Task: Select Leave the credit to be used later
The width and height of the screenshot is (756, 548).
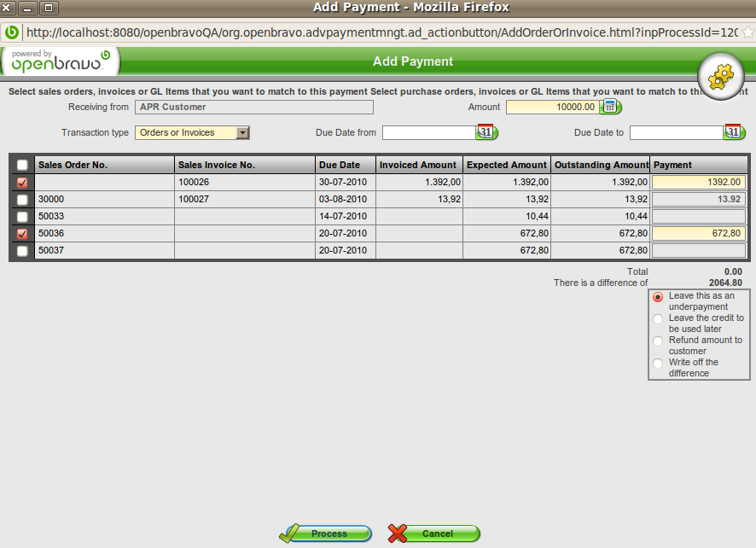Action: tap(657, 319)
